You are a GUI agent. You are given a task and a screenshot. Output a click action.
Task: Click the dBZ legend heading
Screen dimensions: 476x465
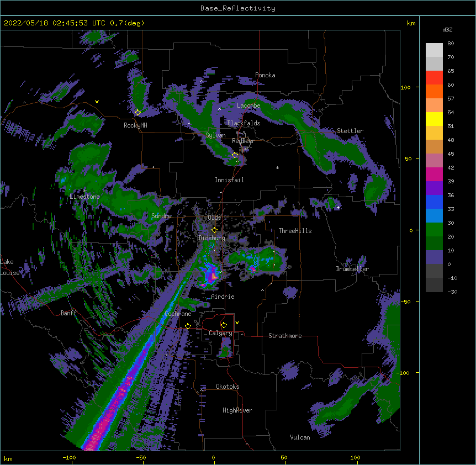point(447,29)
